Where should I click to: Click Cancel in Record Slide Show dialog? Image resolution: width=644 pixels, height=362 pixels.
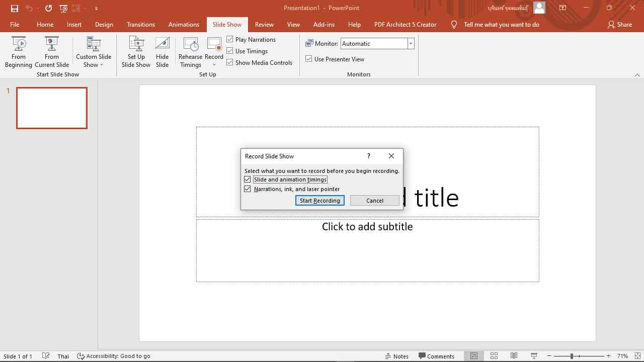(x=374, y=201)
